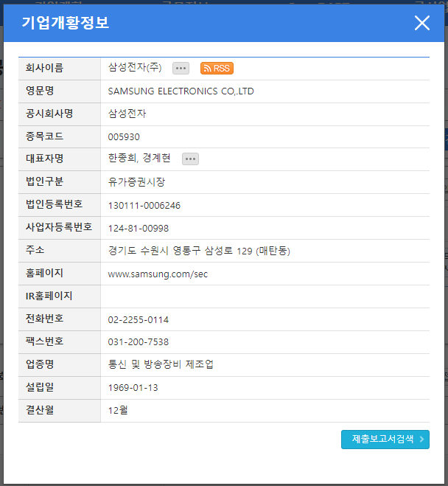448x486 pixels.
Task: Click the 기업개황정보 dialog title
Action: click(66, 23)
